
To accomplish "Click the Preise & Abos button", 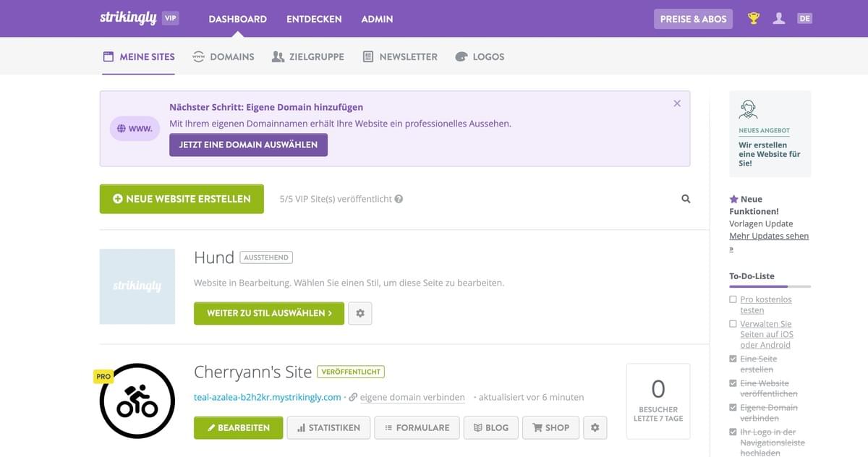I will pyautogui.click(x=693, y=19).
